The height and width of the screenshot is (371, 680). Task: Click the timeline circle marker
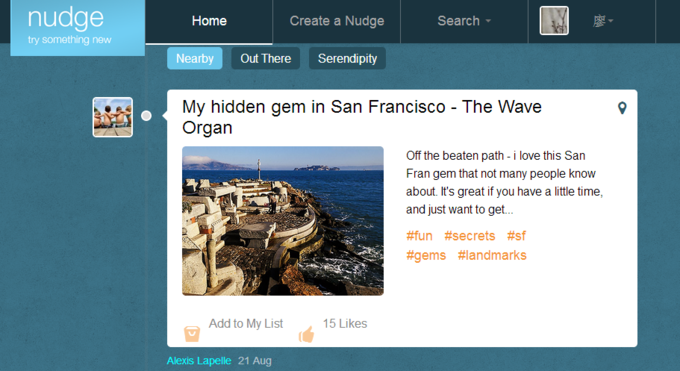click(146, 116)
